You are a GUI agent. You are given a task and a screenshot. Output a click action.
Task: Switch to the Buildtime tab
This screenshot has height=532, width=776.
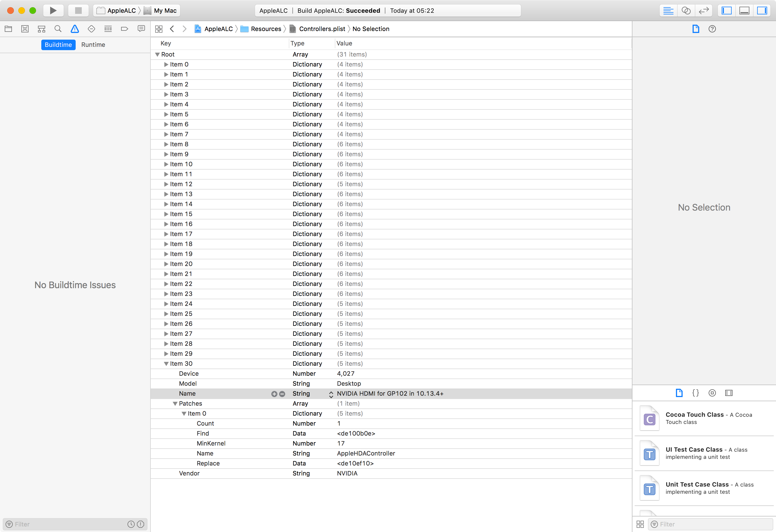click(x=58, y=45)
